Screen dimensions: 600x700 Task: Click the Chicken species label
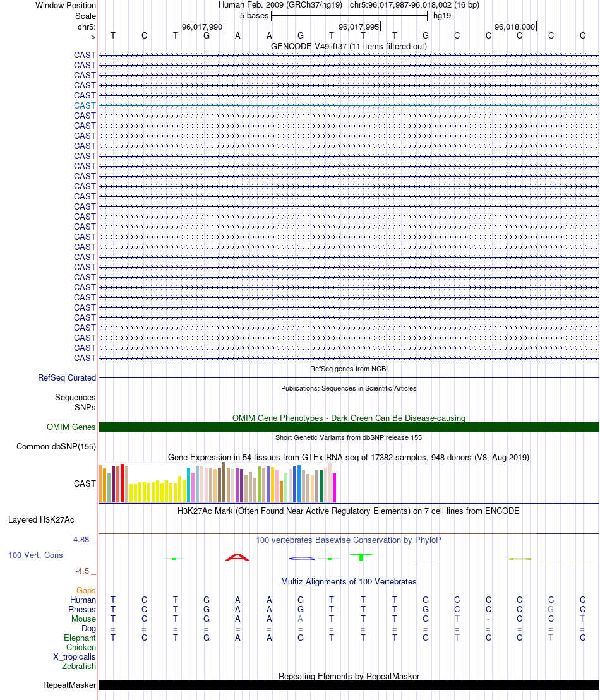(x=81, y=647)
